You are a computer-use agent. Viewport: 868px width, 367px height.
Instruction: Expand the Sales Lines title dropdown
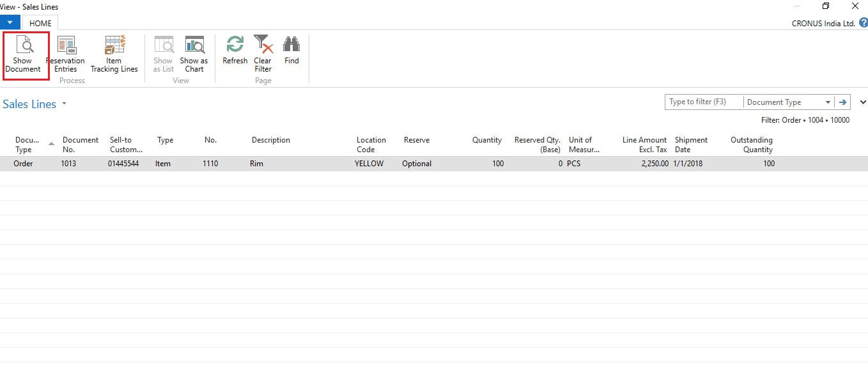[x=64, y=104]
